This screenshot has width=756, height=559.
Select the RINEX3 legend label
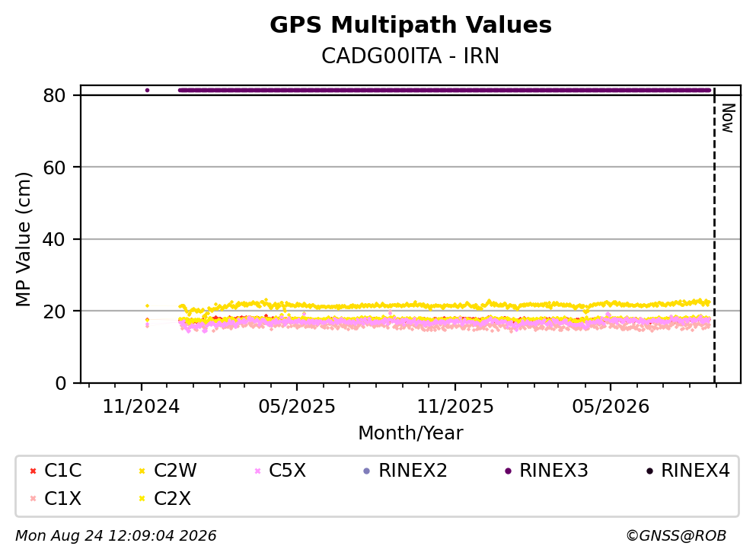coord(553,470)
